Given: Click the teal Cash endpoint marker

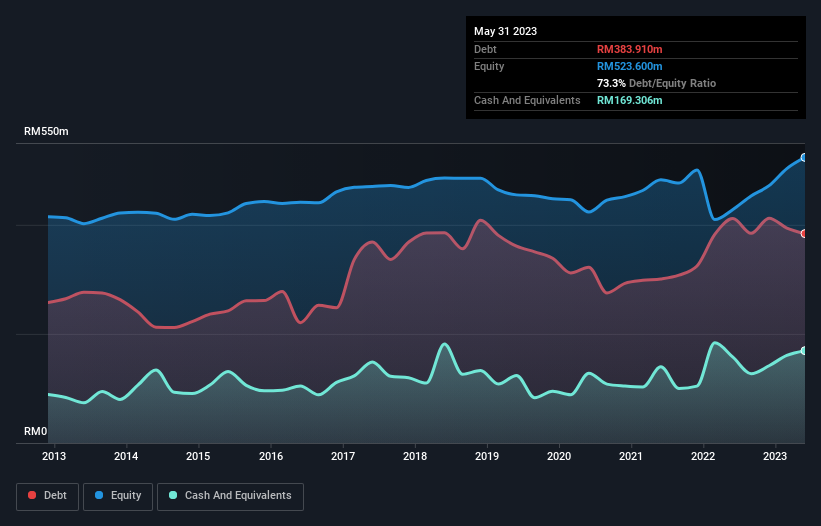Looking at the screenshot, I should click(x=804, y=351).
